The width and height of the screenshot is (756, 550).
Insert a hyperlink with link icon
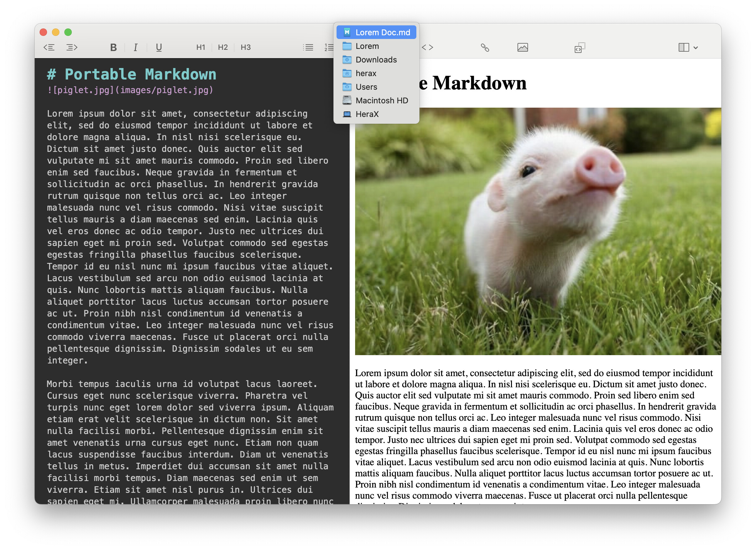coord(485,47)
